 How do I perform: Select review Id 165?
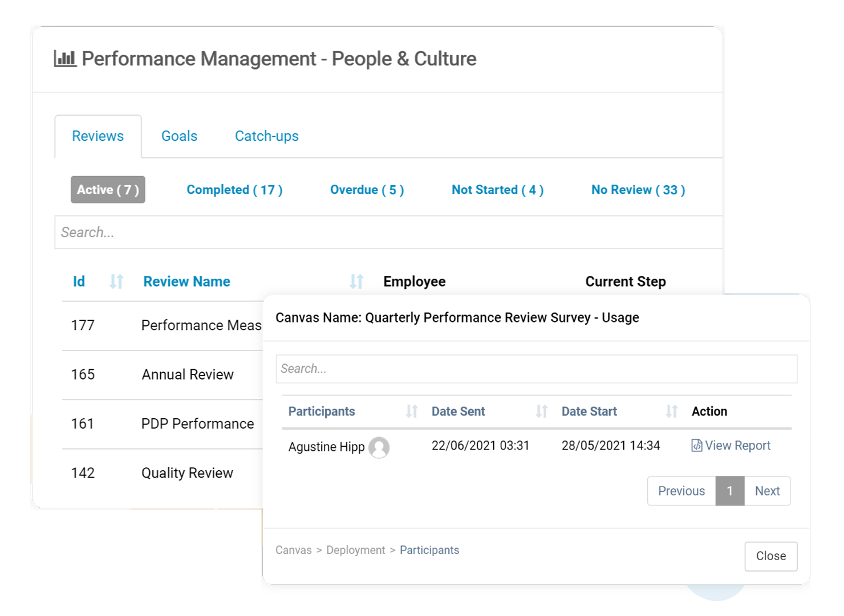83,374
